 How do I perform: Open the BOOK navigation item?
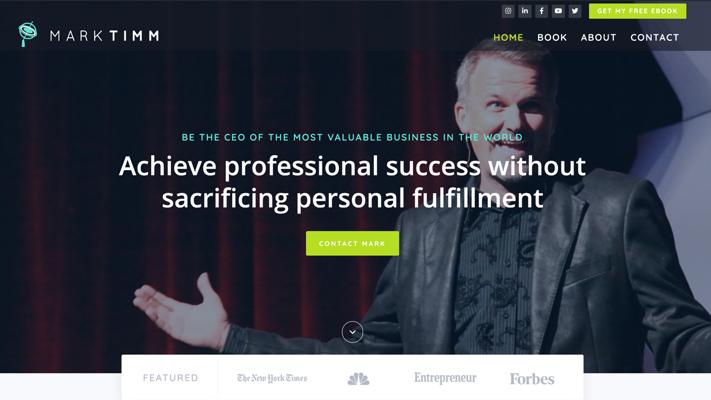(552, 38)
